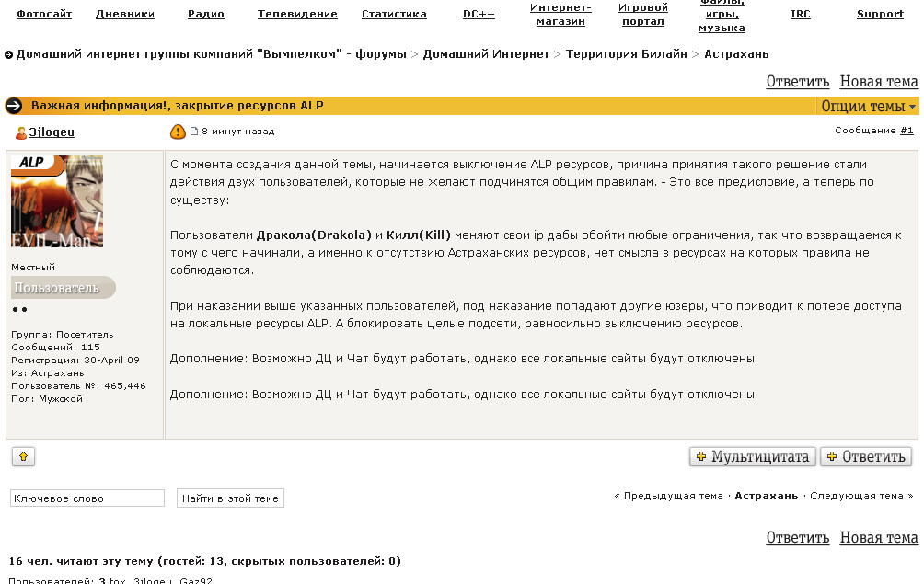Click 'Регистрация: 30-April 09' text
This screenshot has width=924, height=584.
pyautogui.click(x=75, y=361)
